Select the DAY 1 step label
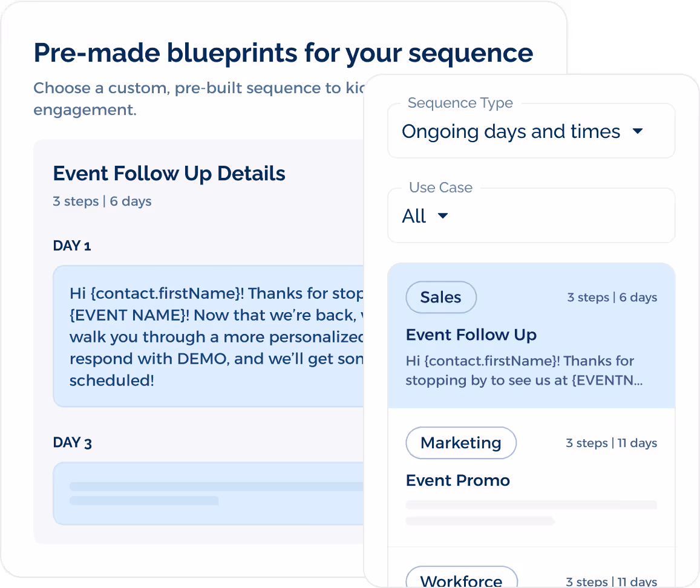 (71, 246)
